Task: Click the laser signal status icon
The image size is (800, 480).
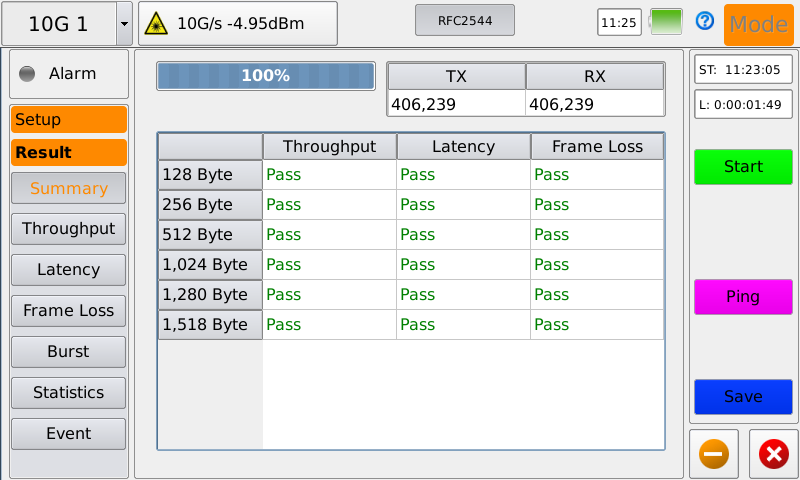Action: tap(157, 23)
